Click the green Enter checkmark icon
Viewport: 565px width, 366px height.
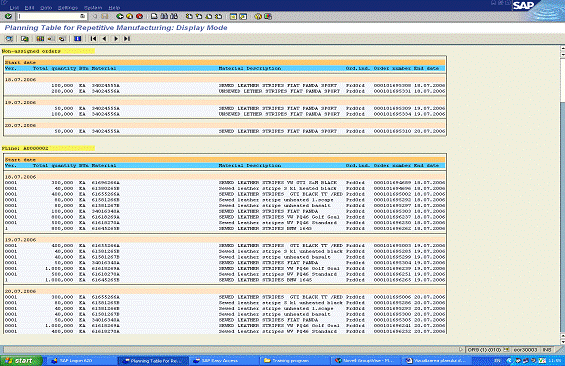pyautogui.click(x=8, y=16)
